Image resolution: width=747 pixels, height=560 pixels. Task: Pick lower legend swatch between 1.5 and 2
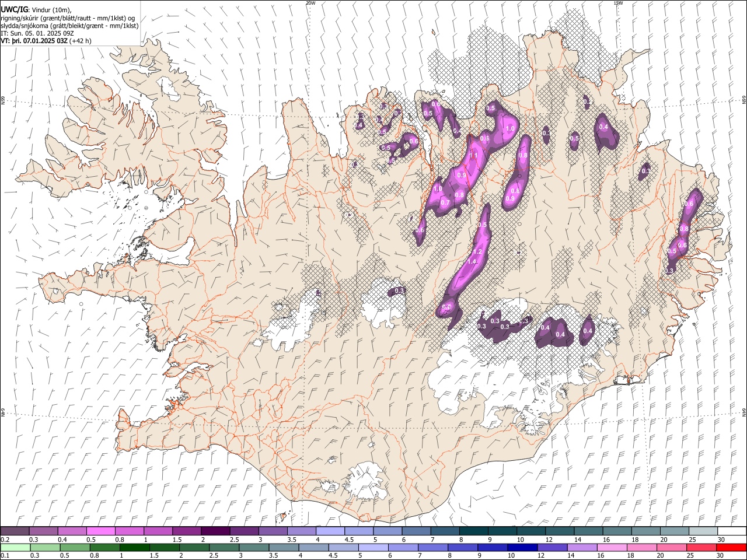coord(165,547)
